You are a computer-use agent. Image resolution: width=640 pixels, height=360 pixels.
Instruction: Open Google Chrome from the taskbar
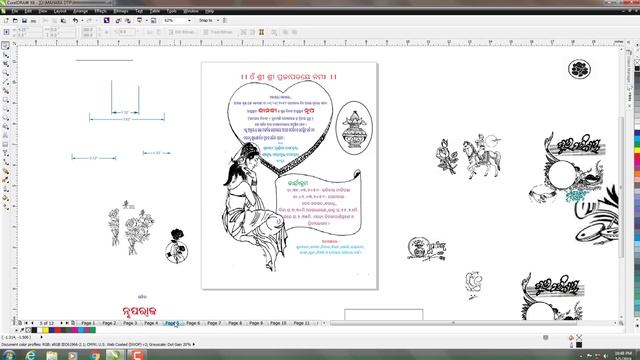94,355
